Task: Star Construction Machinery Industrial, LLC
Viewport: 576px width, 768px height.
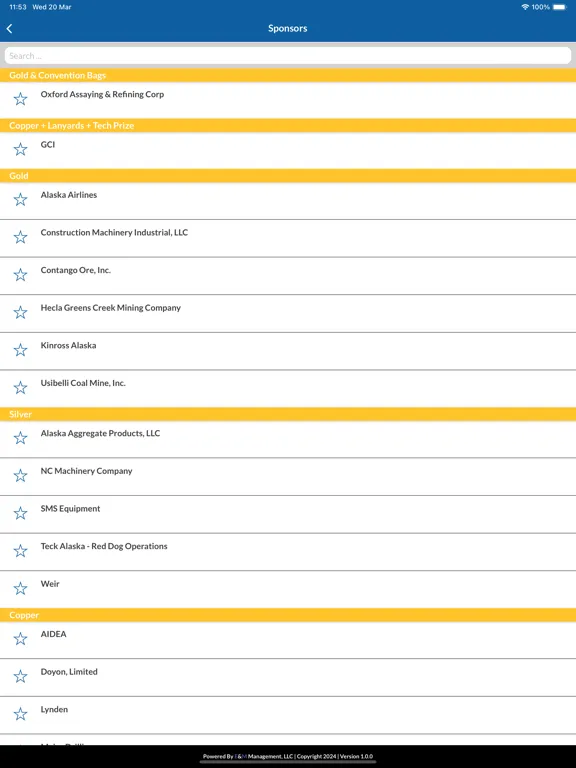Action: [20, 237]
